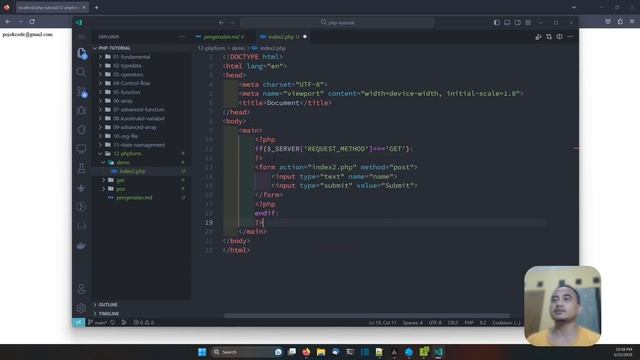This screenshot has width=640, height=360.
Task: Open File Explorer from the taskbar
Action: 321,352
